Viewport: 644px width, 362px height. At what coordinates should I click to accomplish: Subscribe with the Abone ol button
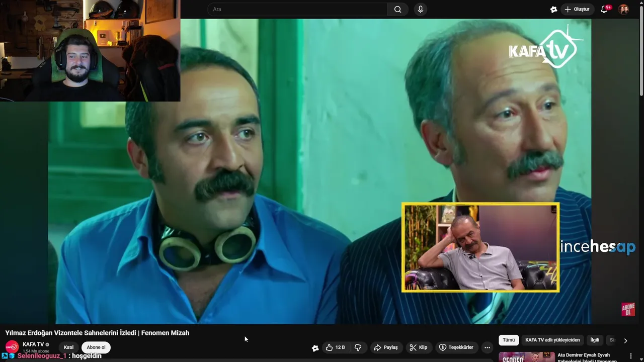click(96, 347)
